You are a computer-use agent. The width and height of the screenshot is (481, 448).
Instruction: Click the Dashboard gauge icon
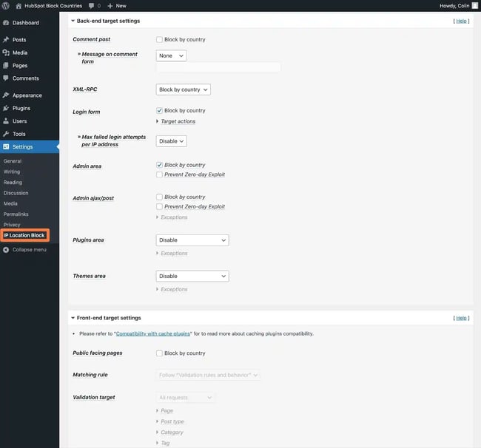[x=6, y=23]
